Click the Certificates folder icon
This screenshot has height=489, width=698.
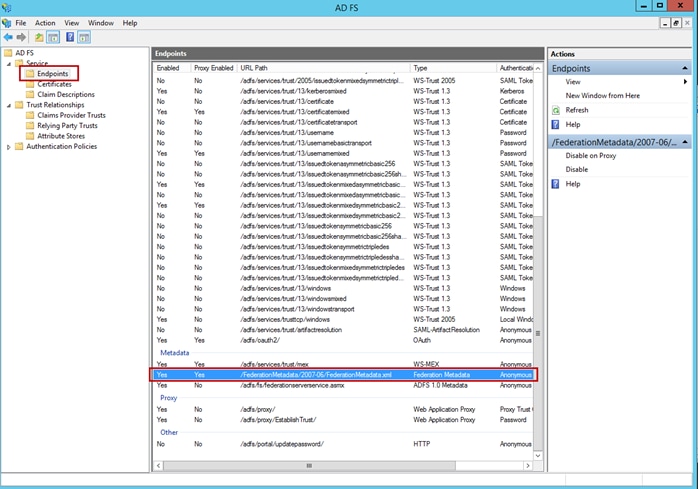click(30, 84)
